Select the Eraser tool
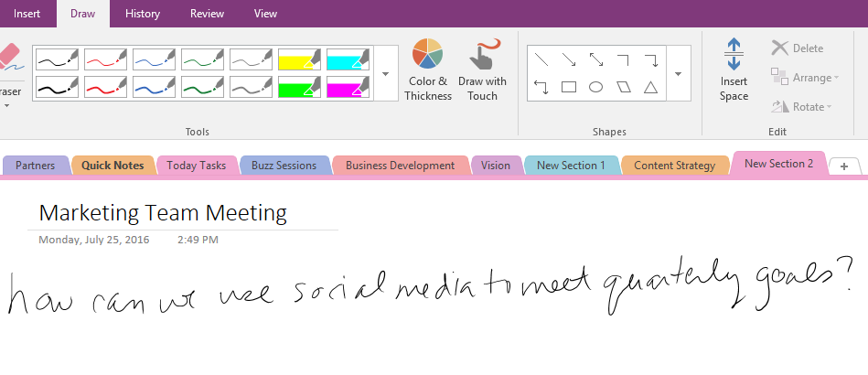Viewport: 868px width, 375px height. pyautogui.click(x=9, y=62)
